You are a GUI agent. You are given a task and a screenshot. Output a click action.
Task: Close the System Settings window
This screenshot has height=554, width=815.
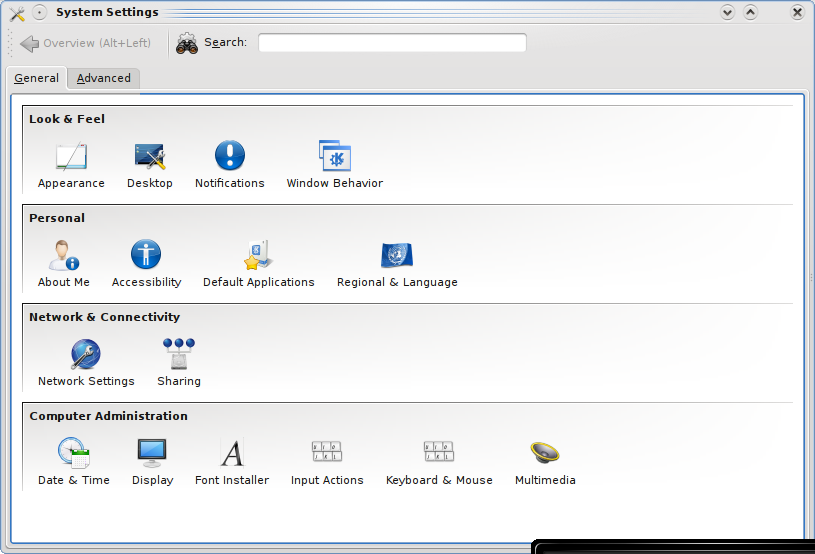797,12
